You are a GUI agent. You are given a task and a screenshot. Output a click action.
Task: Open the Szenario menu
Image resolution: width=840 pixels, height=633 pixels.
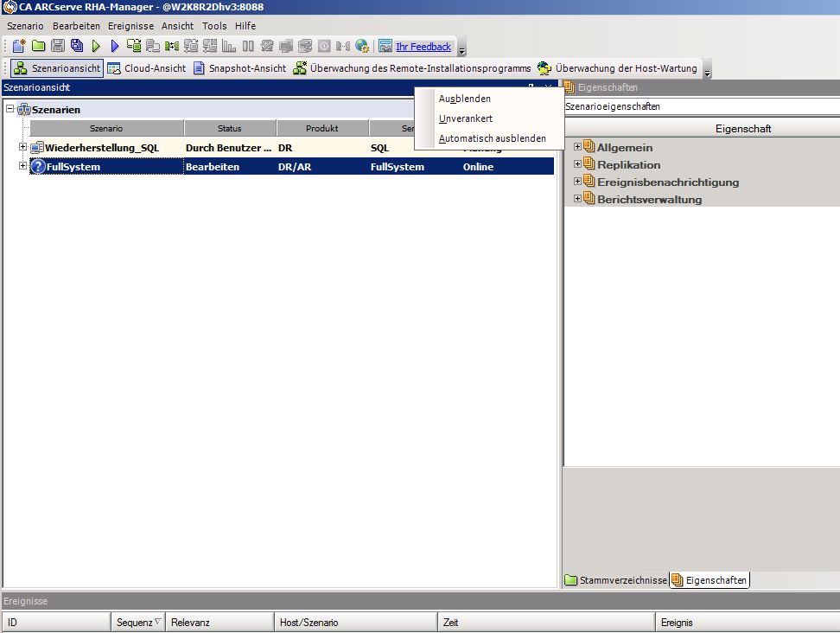(x=25, y=26)
